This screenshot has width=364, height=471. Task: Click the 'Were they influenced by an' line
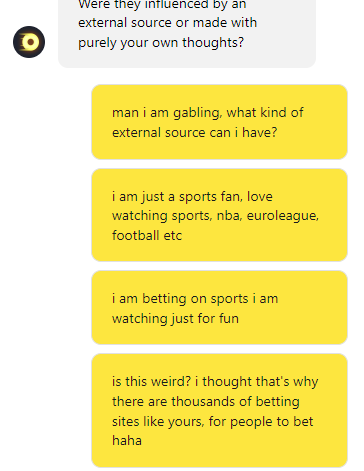(162, 5)
